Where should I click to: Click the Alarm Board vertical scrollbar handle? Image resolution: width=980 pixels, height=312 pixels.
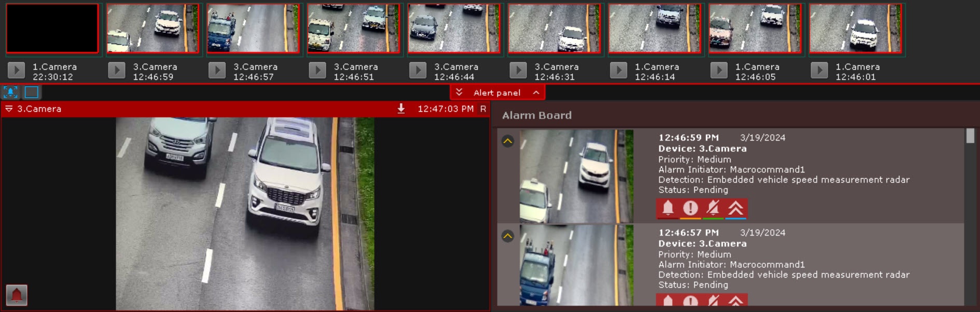coord(970,136)
